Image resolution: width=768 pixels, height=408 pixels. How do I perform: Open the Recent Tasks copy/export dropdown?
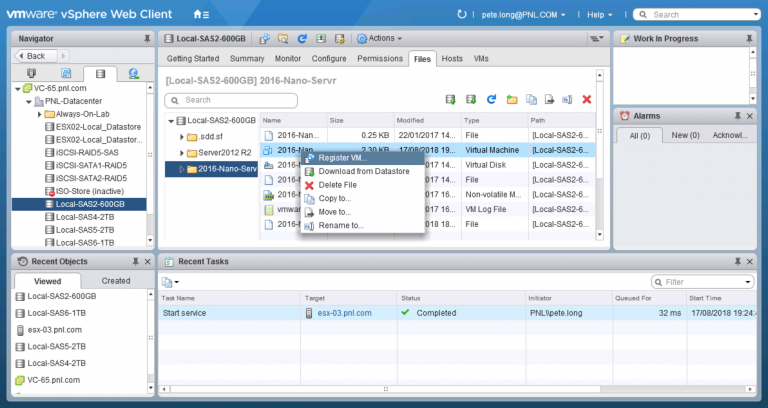click(x=170, y=282)
